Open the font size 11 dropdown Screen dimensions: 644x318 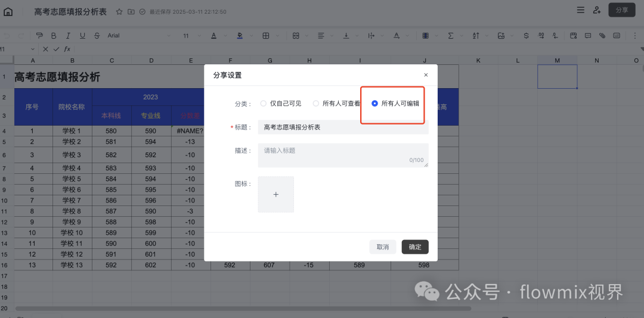click(192, 36)
